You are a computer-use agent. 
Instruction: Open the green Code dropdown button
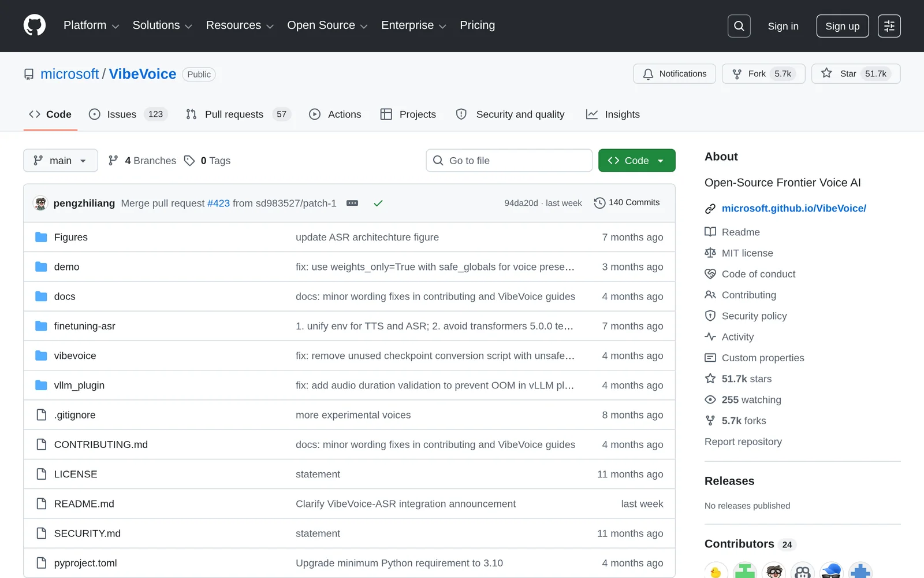636,161
